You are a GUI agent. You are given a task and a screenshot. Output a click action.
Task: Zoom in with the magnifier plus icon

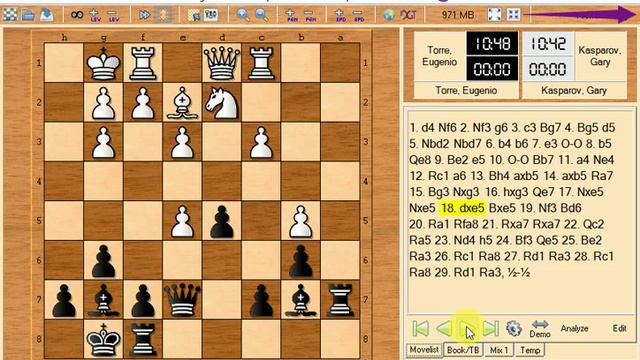point(242,15)
